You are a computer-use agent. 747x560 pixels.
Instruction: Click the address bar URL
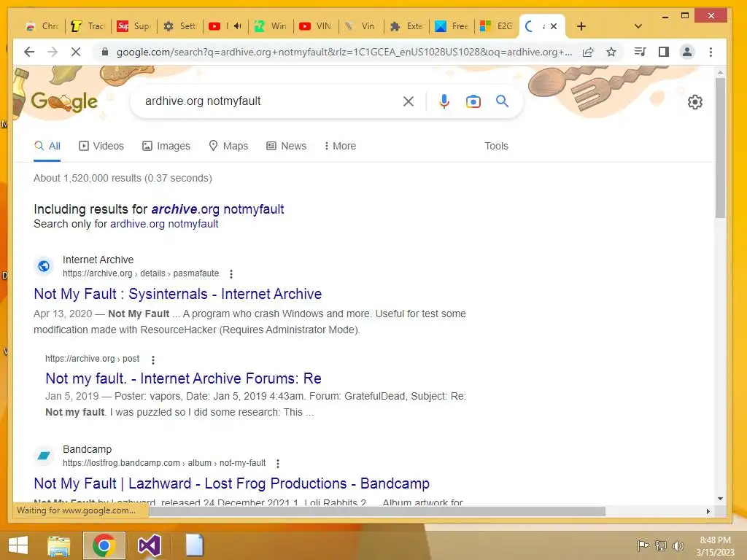pyautogui.click(x=344, y=52)
